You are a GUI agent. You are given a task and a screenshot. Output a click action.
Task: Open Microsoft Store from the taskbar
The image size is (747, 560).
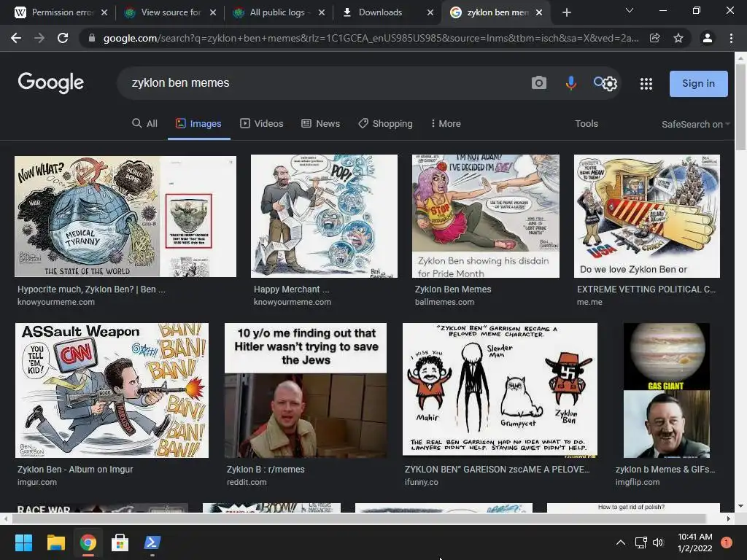point(120,542)
